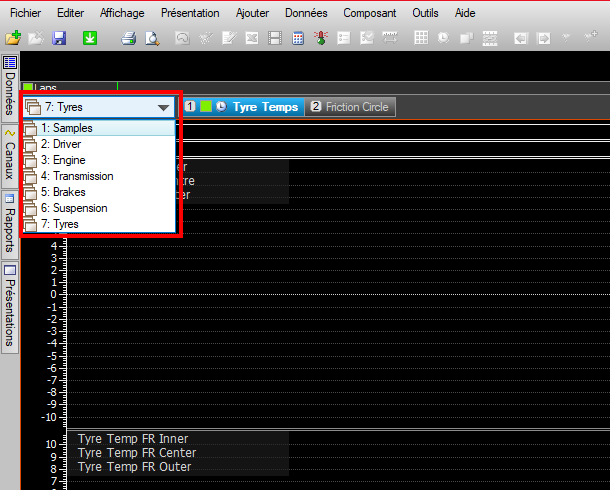The width and height of the screenshot is (610, 490).
Task: Click the cursor marker icon
Action: 566,38
